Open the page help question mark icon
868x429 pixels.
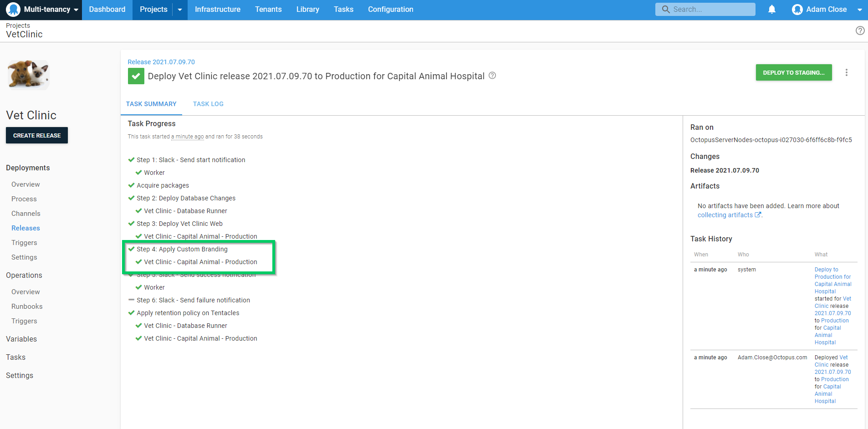coord(860,31)
